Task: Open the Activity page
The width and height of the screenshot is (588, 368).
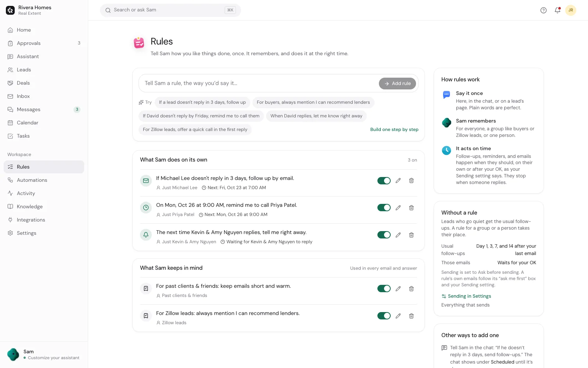Action: point(44,194)
